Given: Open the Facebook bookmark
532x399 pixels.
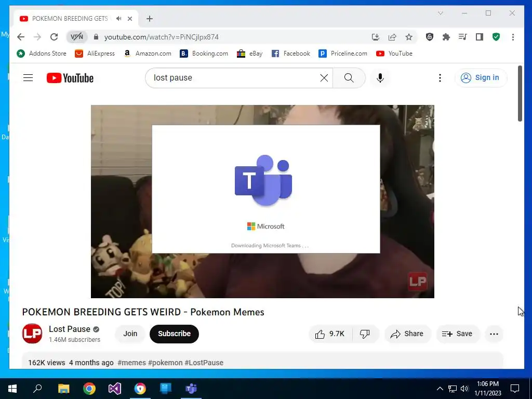Looking at the screenshot, I should point(291,54).
